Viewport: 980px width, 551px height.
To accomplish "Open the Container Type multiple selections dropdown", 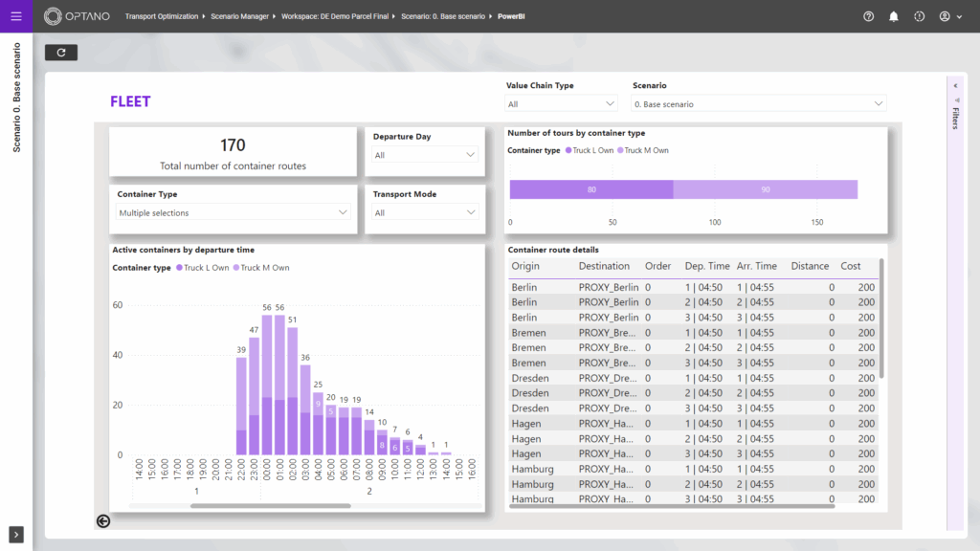I will (x=233, y=210).
